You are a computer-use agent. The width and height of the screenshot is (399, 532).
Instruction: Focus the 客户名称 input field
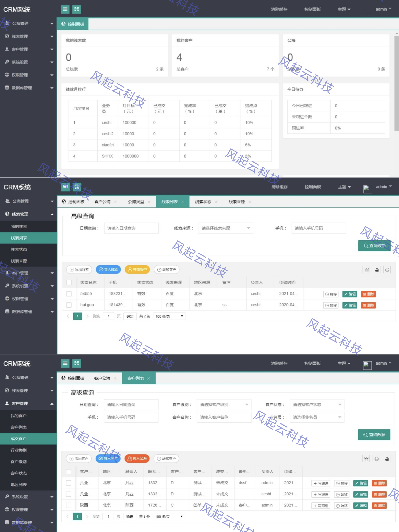click(224, 417)
